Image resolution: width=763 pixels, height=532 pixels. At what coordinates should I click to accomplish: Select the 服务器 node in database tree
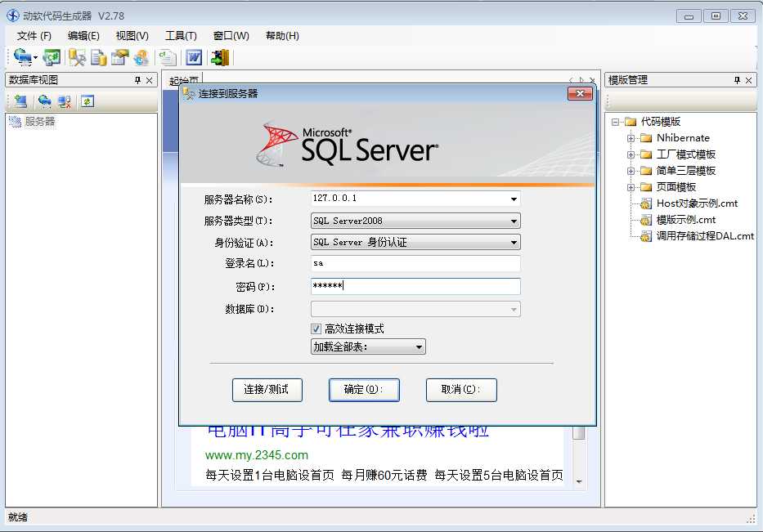40,122
